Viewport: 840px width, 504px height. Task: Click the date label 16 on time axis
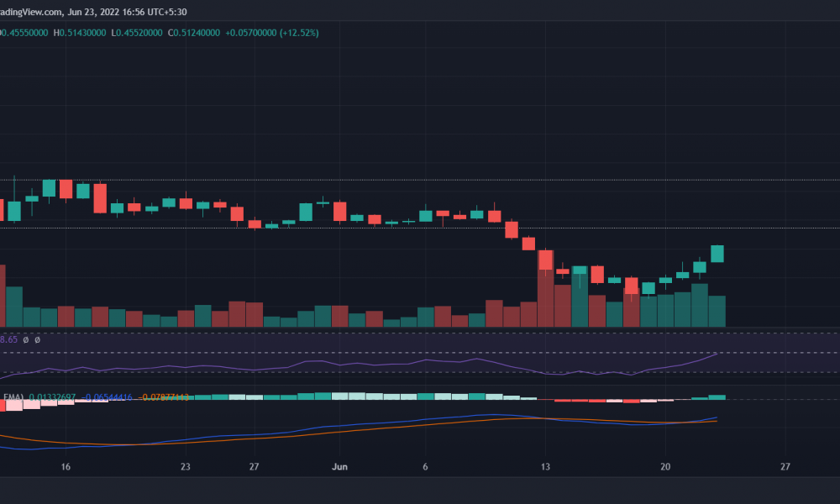[x=66, y=466]
